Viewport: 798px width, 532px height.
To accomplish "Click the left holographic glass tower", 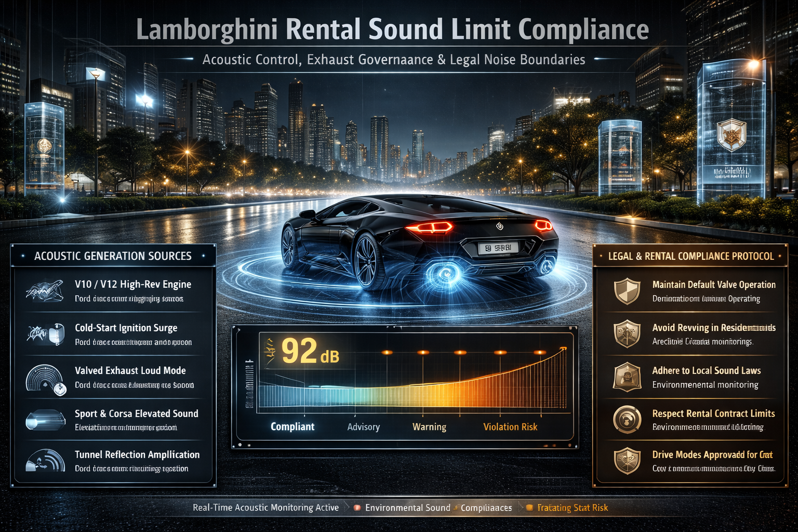I will pyautogui.click(x=45, y=150).
